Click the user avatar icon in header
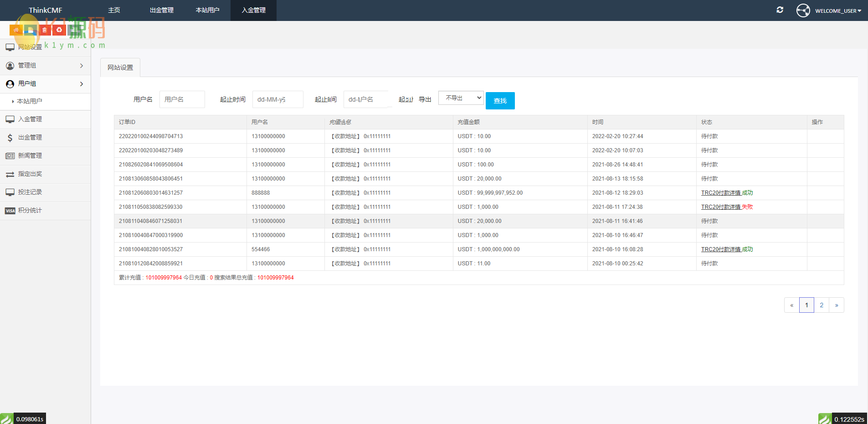 tap(803, 10)
